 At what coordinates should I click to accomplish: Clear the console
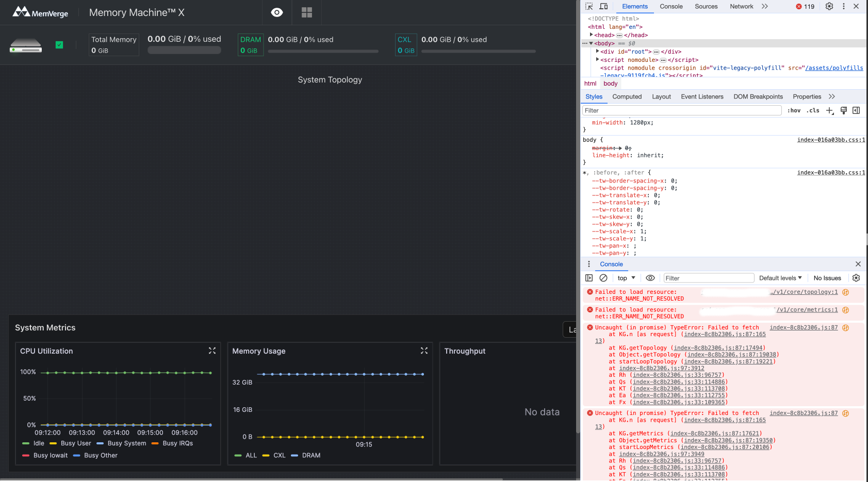tap(603, 278)
